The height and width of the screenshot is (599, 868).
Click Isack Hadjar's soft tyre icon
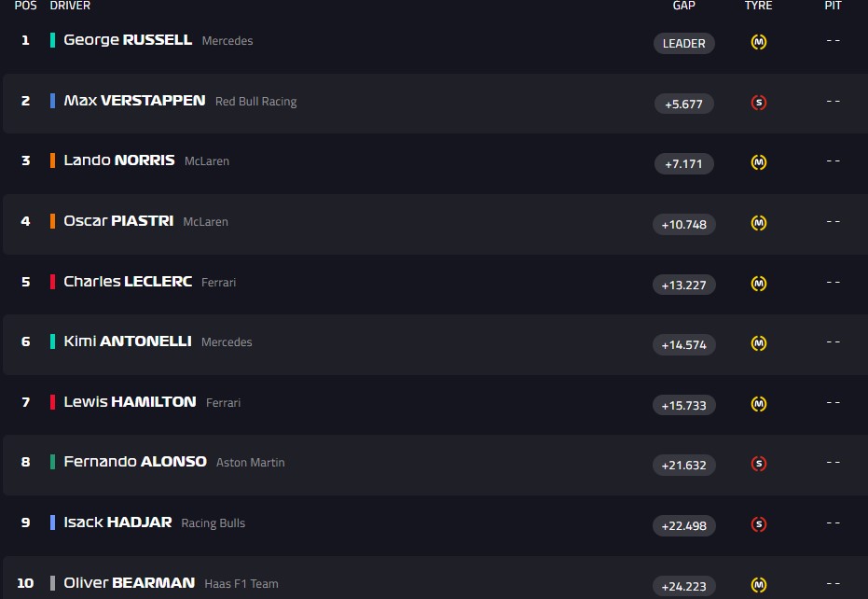(759, 524)
